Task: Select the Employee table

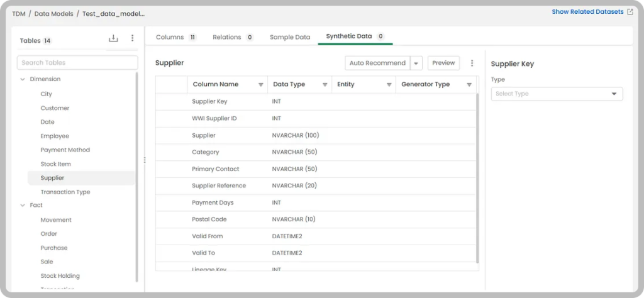Action: [x=55, y=136]
